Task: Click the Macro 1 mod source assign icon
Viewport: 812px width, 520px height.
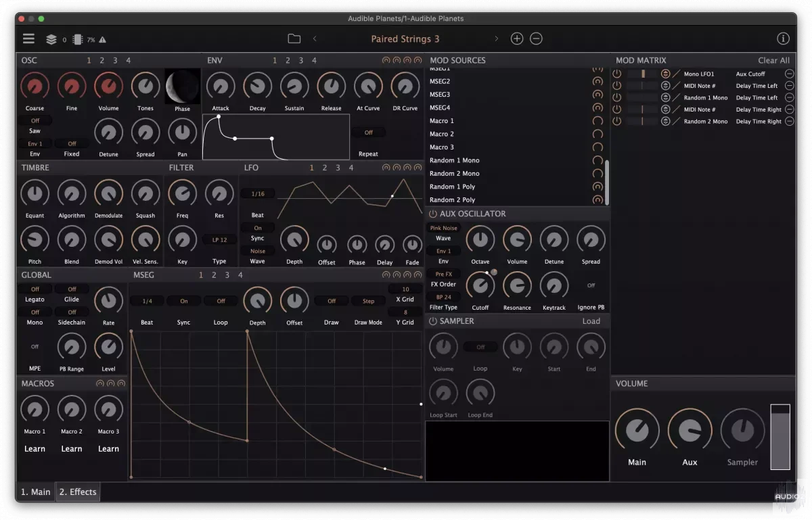Action: (597, 121)
